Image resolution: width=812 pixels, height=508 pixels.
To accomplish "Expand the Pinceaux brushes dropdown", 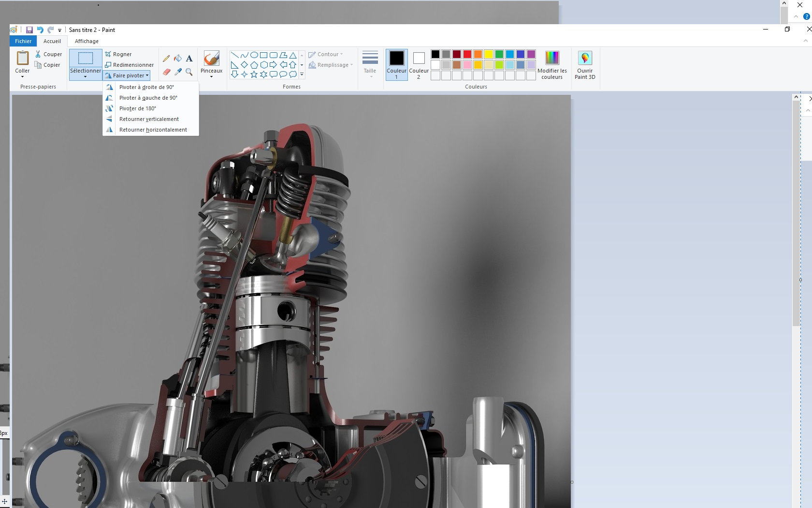I will [211, 76].
